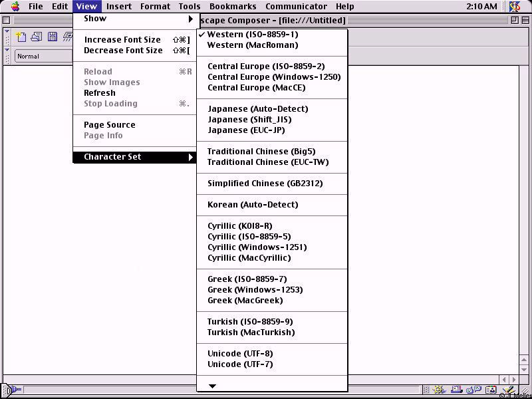
Task: Open Navigator from the component bar
Action: pos(441,390)
